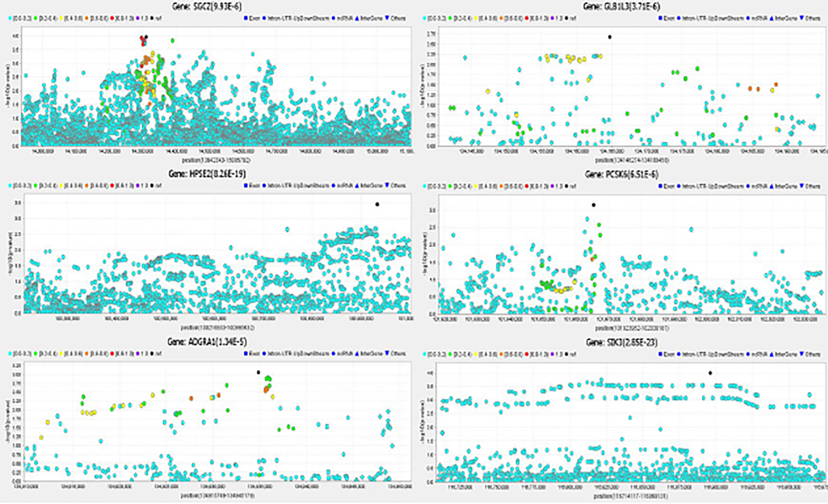Click the purple 1.0 legend marker in SGCZ plot
This screenshot has height=504, width=828.
[138, 18]
